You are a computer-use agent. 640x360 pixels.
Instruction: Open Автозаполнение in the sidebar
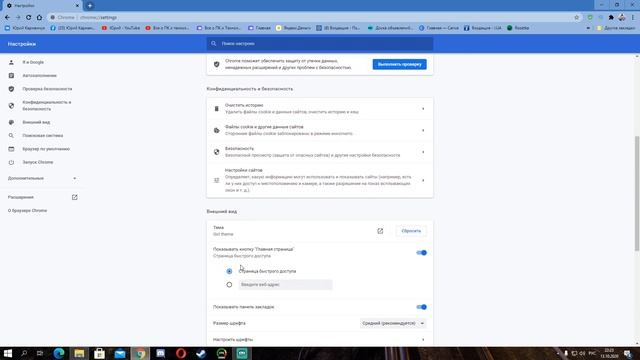[x=39, y=76]
